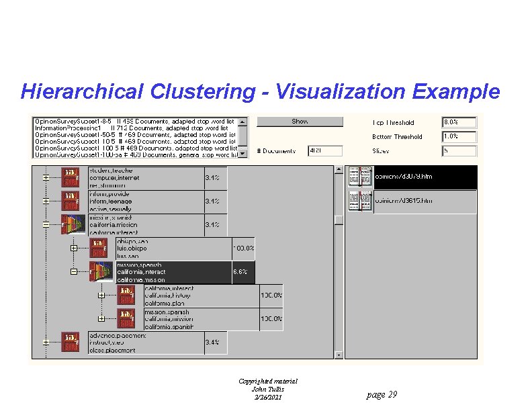Image resolution: width=532 pixels, height=411 pixels.
Task: Click document icon for opinions/d3079.htm
Action: pos(360,177)
